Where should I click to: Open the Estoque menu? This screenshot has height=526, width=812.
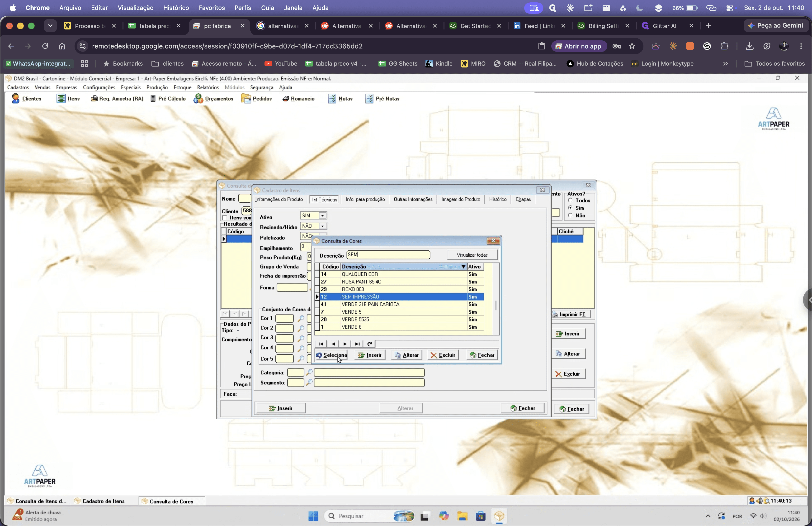[x=182, y=87]
